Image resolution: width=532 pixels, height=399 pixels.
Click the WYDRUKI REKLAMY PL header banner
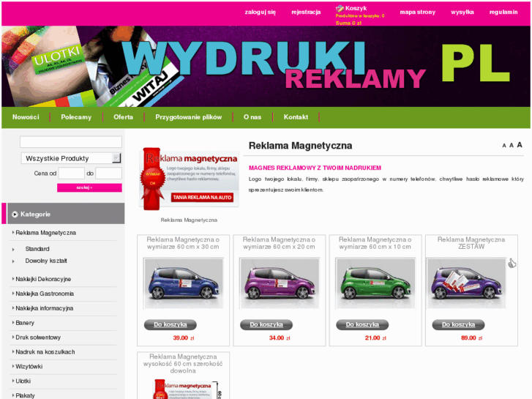click(x=266, y=67)
